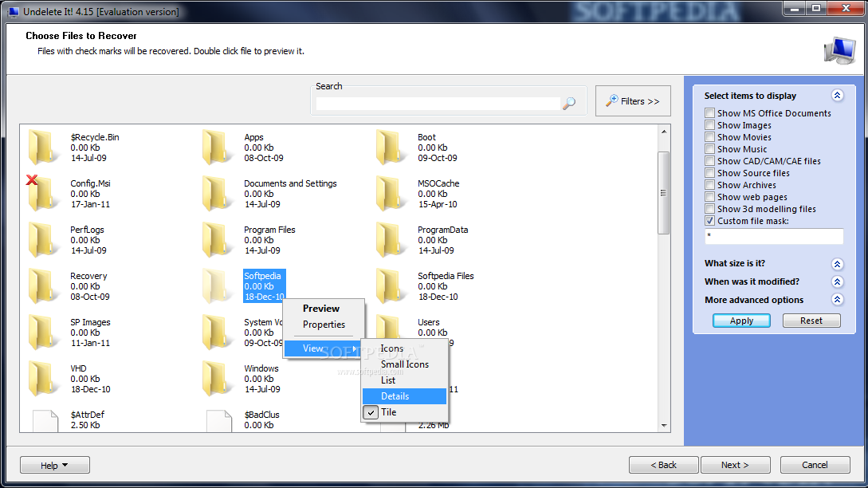Click the file list scroll down arrow
Viewport: 868px width, 488px height.
664,426
